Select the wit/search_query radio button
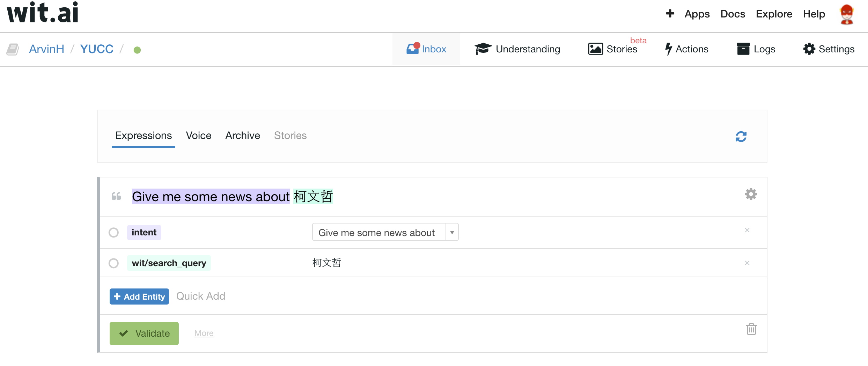The image size is (868, 366). 113,263
